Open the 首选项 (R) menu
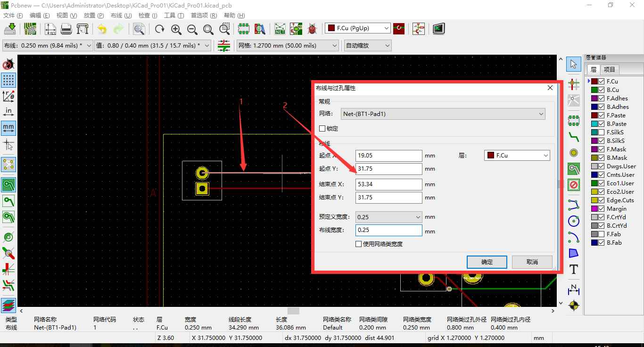This screenshot has width=644, height=347. (x=204, y=16)
